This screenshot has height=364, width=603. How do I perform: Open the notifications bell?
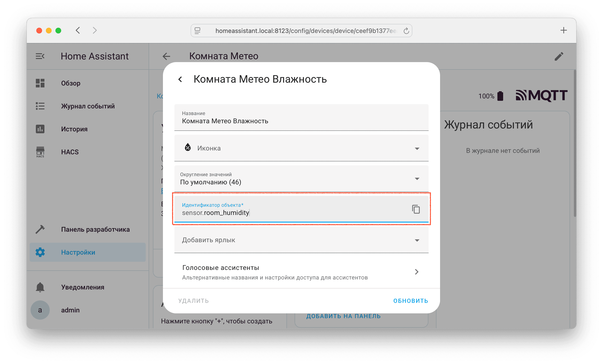(40, 287)
